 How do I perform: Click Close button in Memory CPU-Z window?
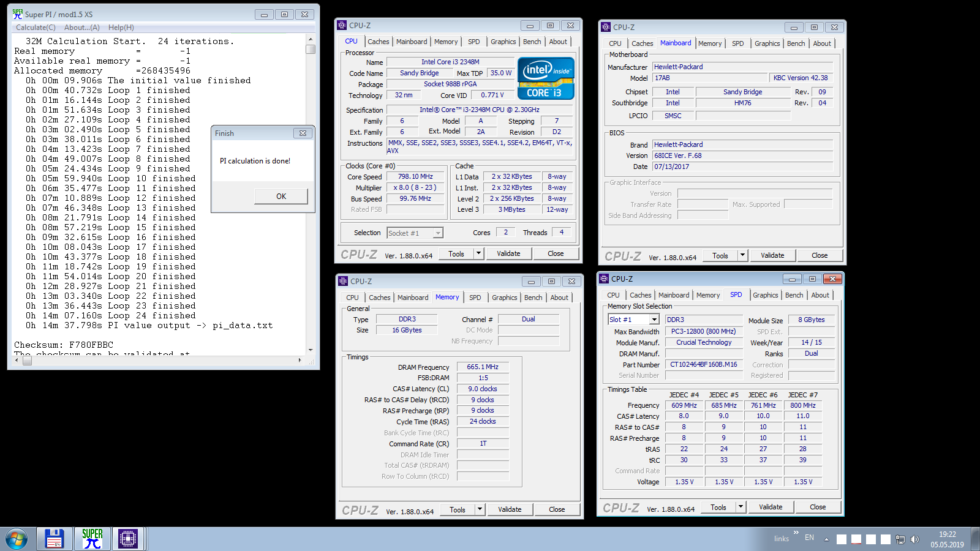[x=557, y=509]
